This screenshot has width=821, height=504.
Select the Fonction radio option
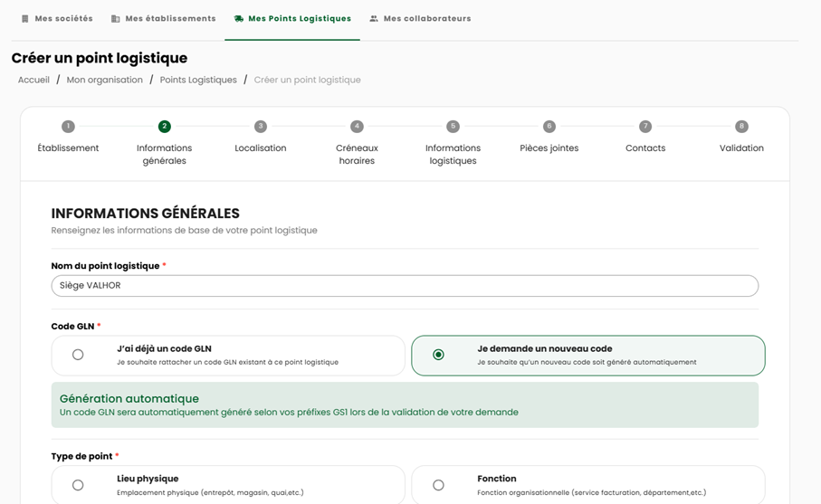[x=438, y=485]
